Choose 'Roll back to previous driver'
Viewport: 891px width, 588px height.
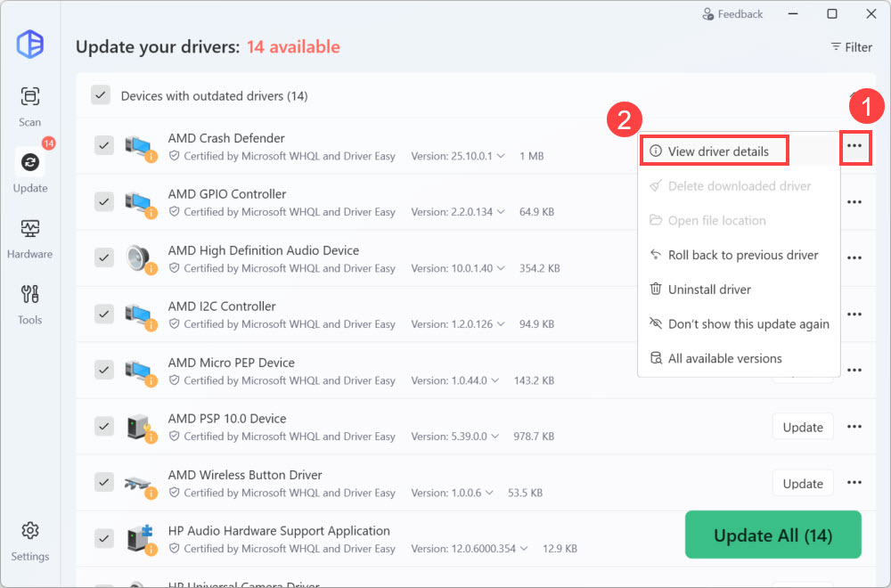[x=742, y=255]
